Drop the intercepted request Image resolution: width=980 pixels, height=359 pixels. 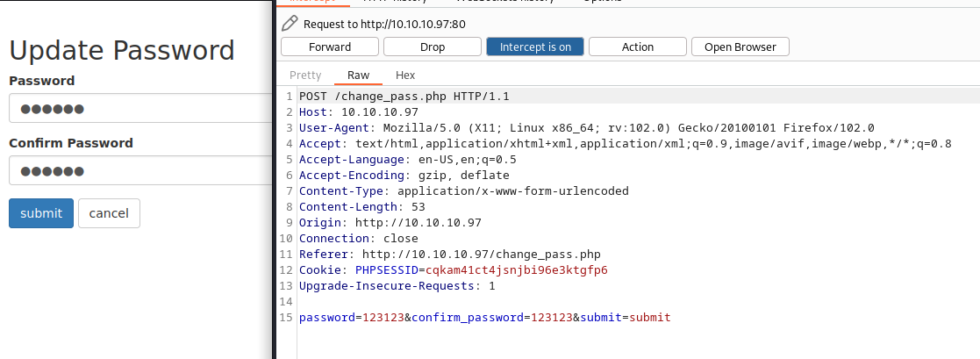tap(433, 47)
